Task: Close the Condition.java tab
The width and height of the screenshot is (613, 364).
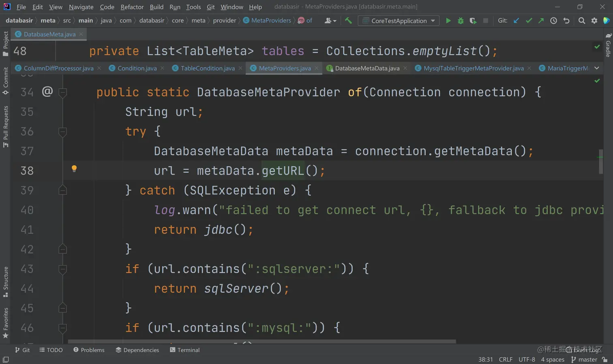Action: coord(162,68)
